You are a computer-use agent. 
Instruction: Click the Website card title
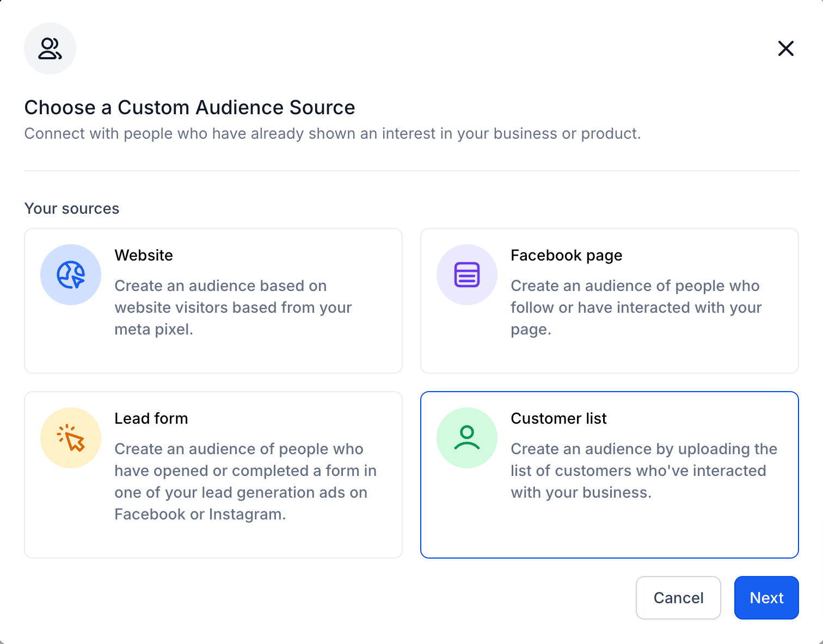144,255
